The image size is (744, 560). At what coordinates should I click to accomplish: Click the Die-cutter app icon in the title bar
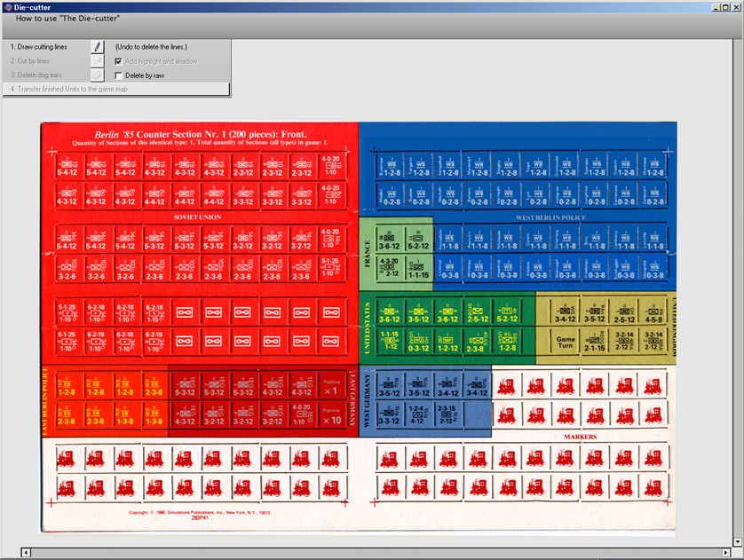[x=8, y=7]
